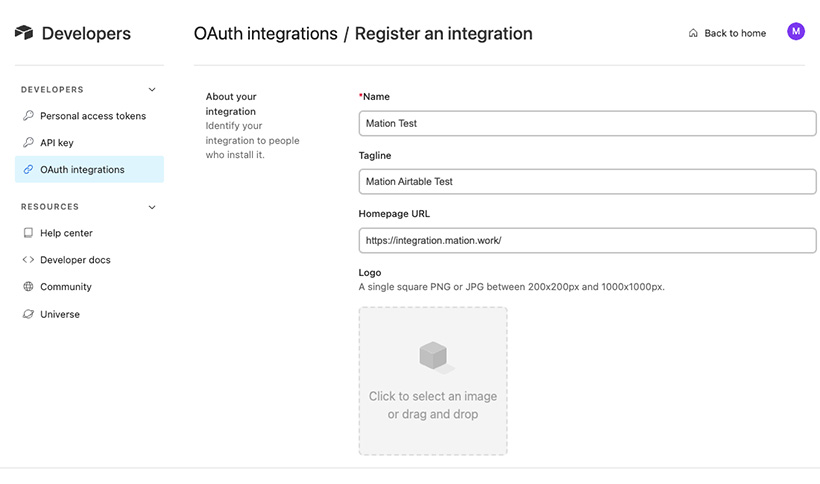This screenshot has width=820, height=484.
Task: Click the Developers heading text
Action: (86, 33)
